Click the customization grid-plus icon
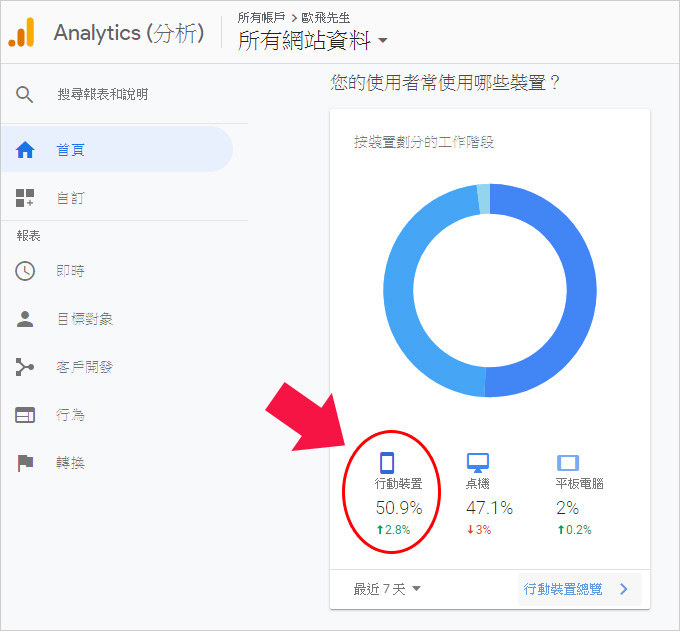680x631 pixels. coord(25,198)
